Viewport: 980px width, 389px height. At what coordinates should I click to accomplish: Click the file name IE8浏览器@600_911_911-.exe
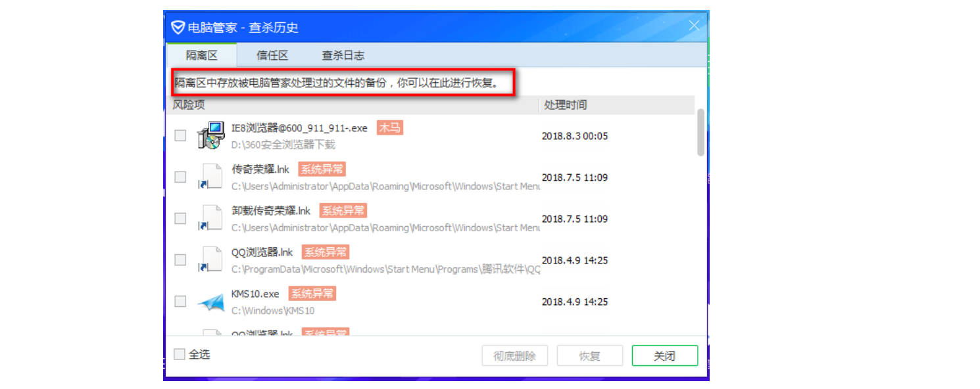point(299,128)
